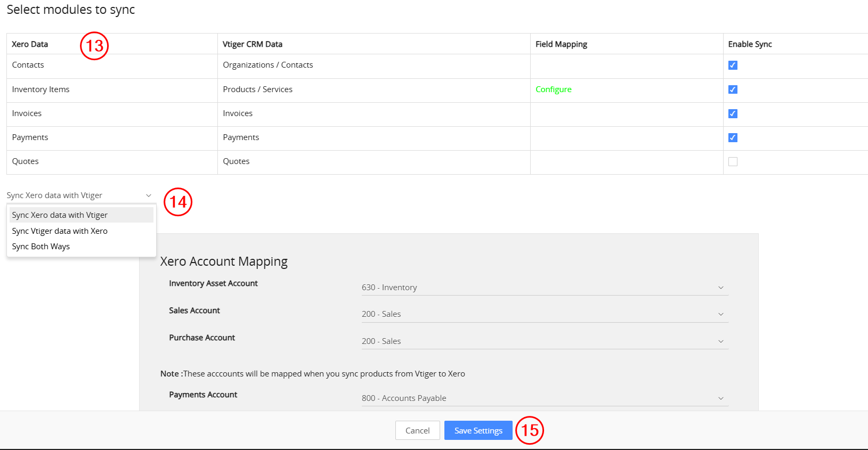Open Configure field mapping for Inventory Items
Viewport: 868px width, 450px height.
point(553,89)
